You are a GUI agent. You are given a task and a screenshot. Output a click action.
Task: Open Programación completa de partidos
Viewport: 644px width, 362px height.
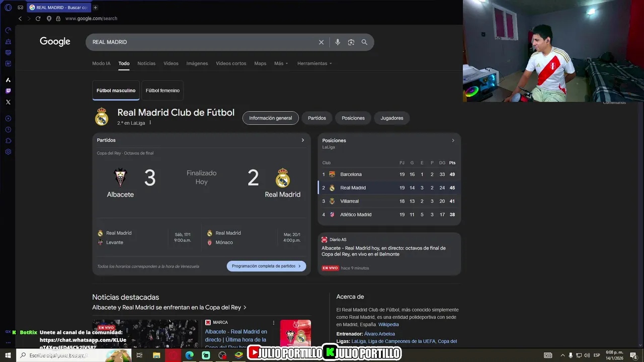pyautogui.click(x=266, y=266)
